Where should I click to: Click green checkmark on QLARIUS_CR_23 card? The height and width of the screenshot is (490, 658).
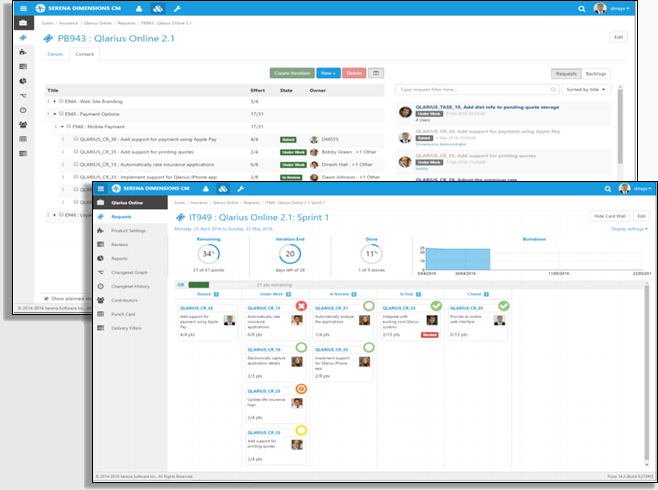click(x=436, y=306)
